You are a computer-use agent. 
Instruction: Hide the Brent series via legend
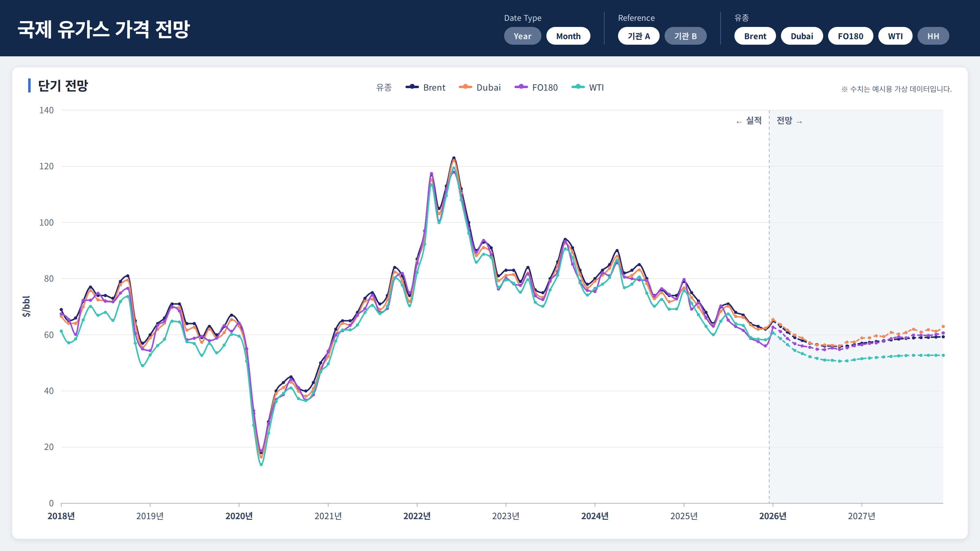pyautogui.click(x=425, y=88)
